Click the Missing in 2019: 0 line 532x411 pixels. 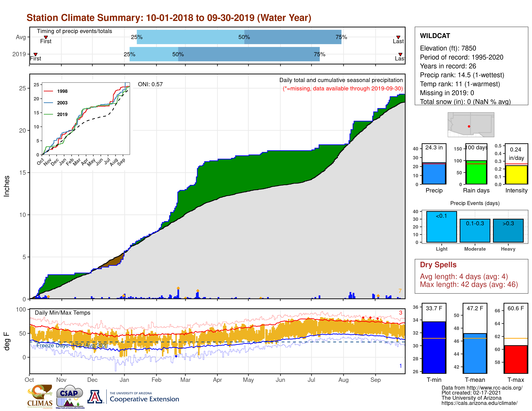click(x=447, y=93)
